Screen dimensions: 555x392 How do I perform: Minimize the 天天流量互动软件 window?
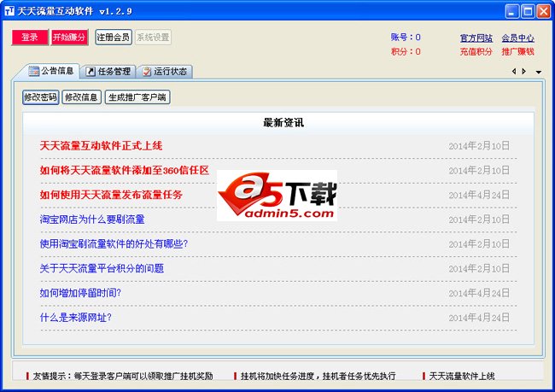tap(511, 11)
